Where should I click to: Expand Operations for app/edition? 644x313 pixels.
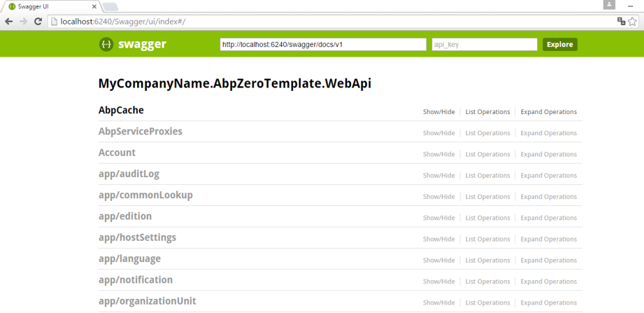pyautogui.click(x=549, y=218)
